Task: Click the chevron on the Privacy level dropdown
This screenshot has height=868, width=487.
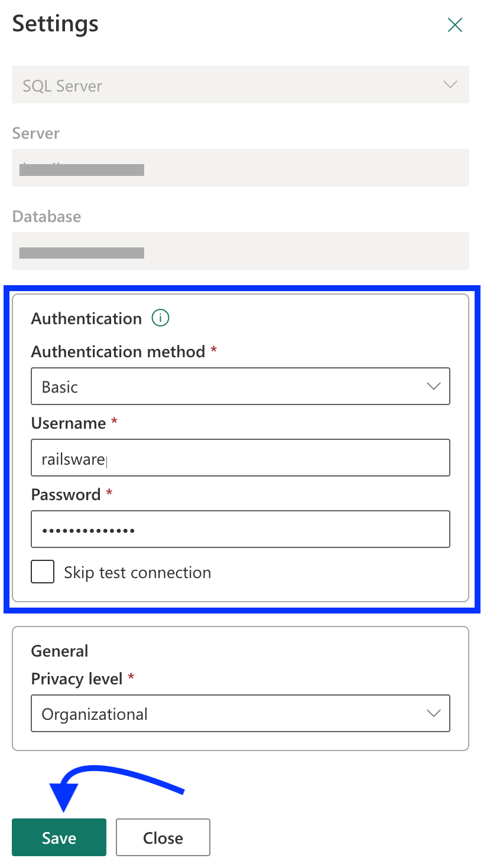Action: coord(436,713)
